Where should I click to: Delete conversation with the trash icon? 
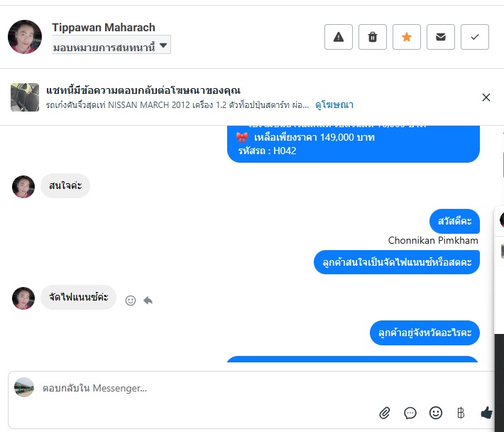pos(373,37)
